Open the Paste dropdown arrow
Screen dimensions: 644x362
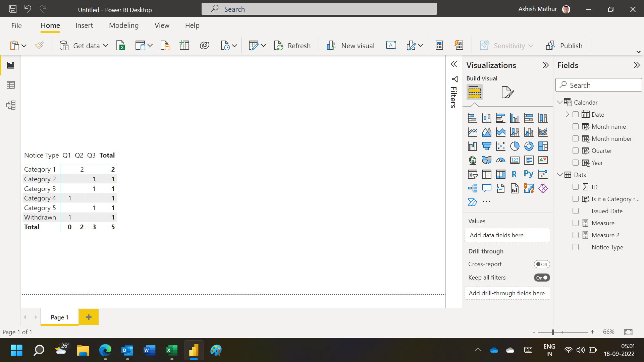(24, 46)
